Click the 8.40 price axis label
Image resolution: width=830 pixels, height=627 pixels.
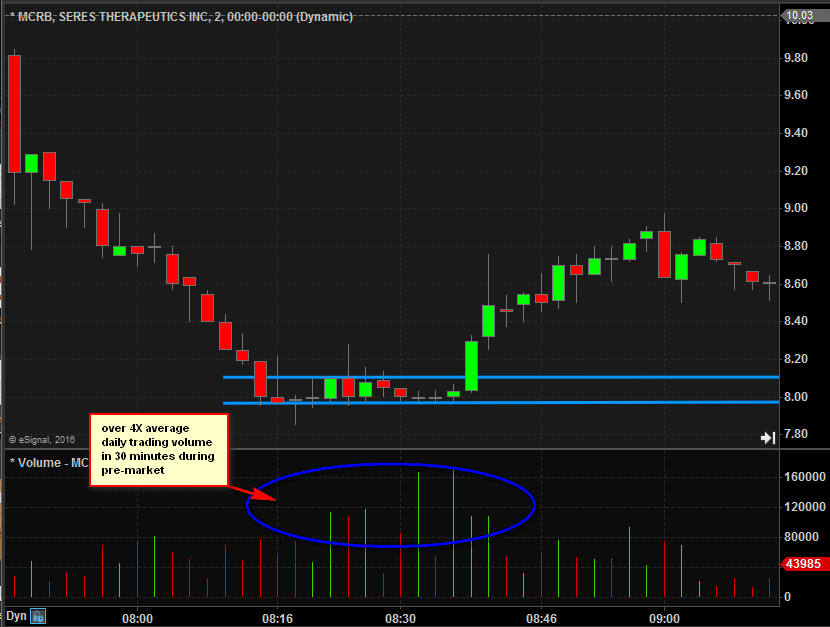[x=796, y=321]
